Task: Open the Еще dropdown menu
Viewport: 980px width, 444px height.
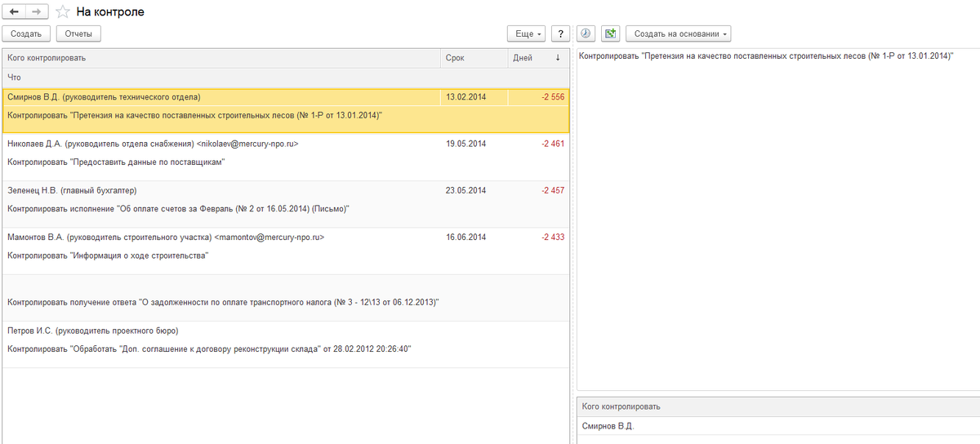Action: (x=526, y=33)
